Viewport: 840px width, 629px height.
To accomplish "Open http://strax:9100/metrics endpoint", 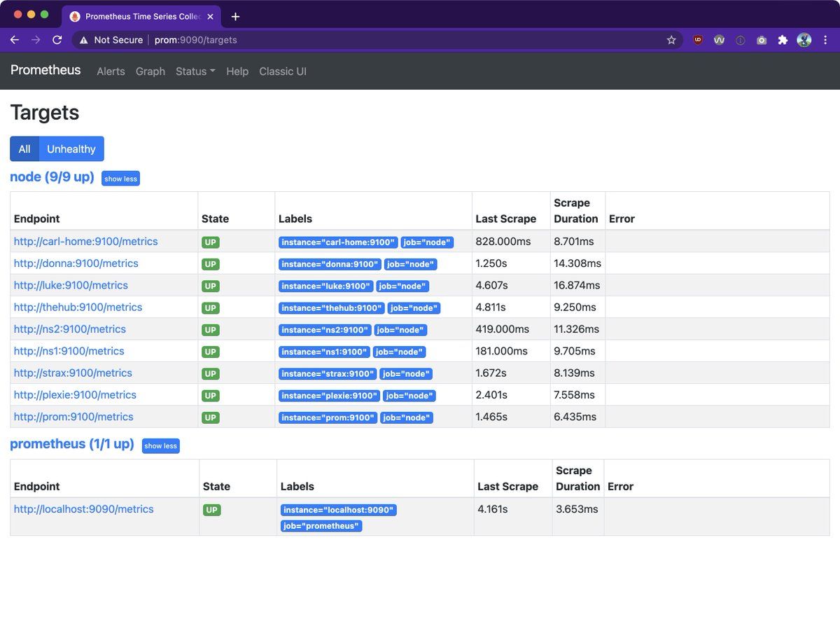I will point(73,373).
